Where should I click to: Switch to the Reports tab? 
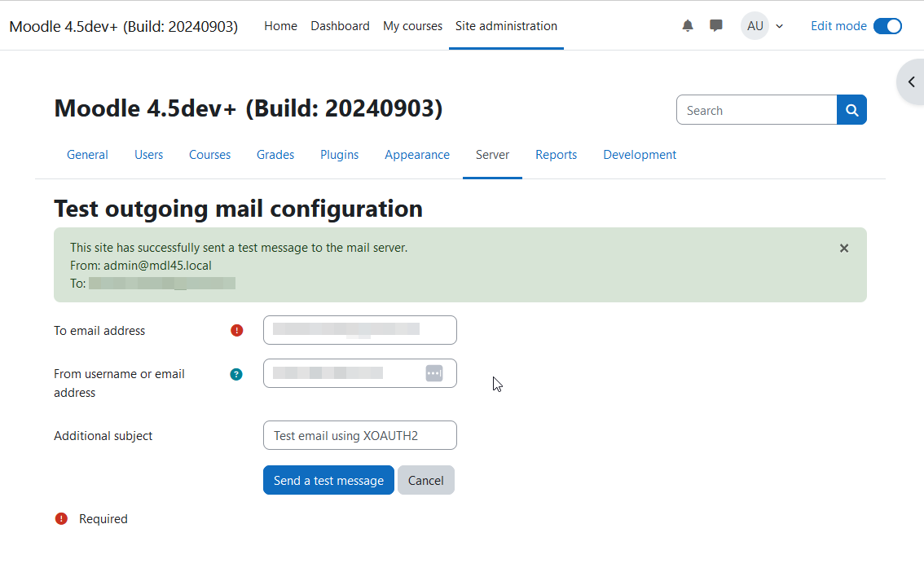tap(557, 154)
